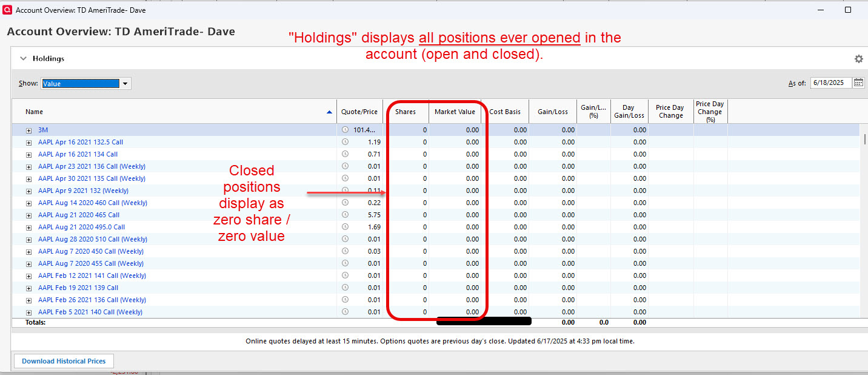Click quote clock icon for AAPL Apr 23 2021 136 Call
The width and height of the screenshot is (868, 375).
346,166
